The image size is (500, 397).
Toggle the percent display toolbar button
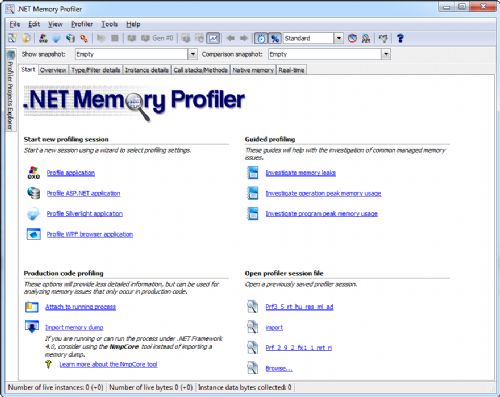(x=275, y=38)
